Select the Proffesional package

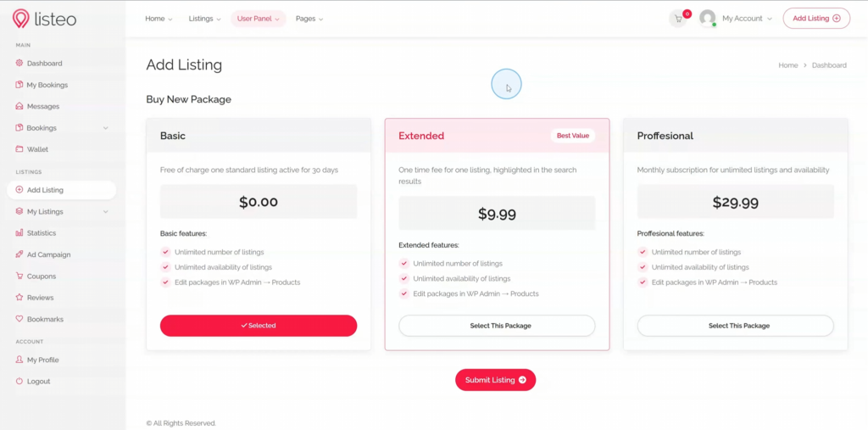(x=735, y=326)
